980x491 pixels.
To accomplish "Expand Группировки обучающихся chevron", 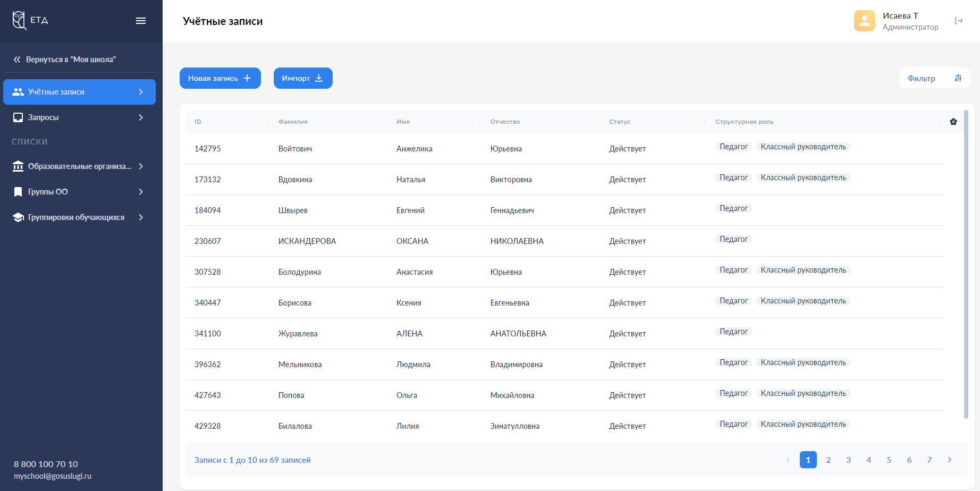I will point(141,217).
